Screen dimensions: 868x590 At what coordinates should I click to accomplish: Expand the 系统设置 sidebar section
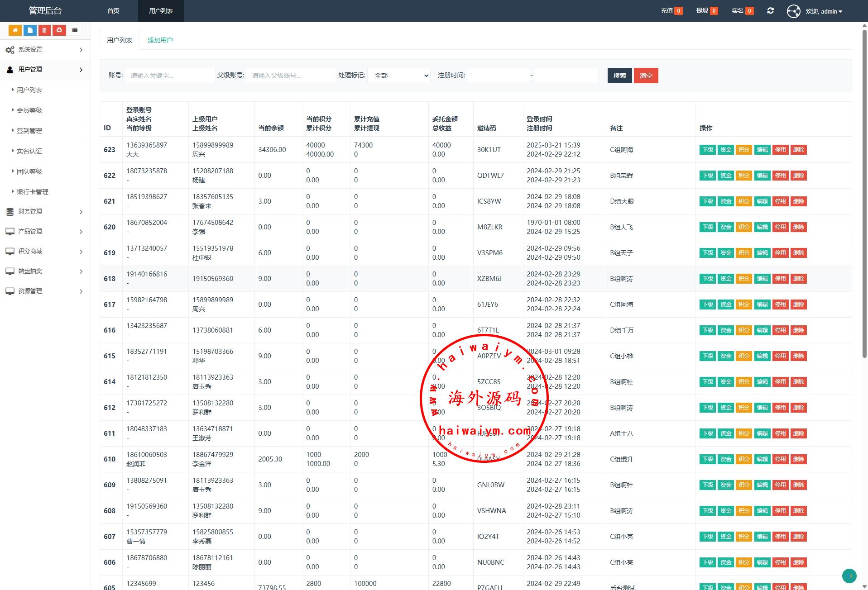coord(44,50)
